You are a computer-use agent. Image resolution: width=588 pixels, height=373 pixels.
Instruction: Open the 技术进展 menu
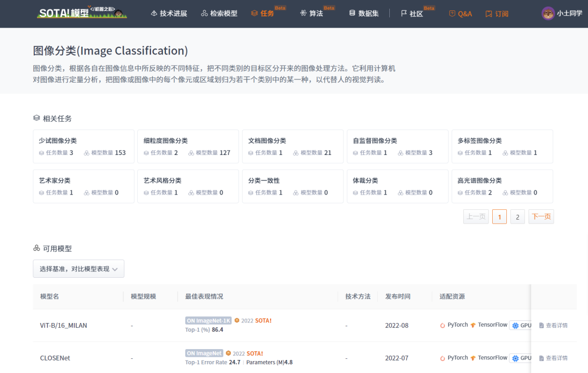[x=169, y=14]
